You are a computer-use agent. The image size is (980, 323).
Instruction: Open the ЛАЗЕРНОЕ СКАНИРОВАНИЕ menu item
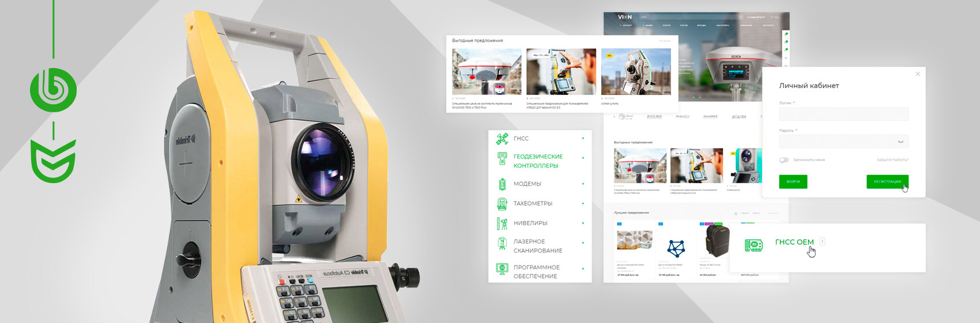537,246
